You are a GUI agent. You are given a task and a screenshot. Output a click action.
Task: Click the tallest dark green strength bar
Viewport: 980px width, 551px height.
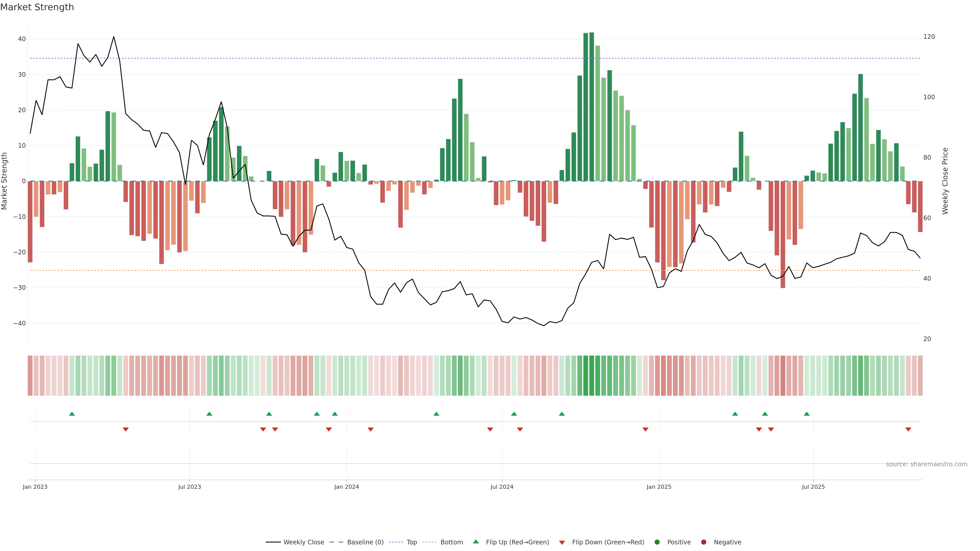click(592, 106)
